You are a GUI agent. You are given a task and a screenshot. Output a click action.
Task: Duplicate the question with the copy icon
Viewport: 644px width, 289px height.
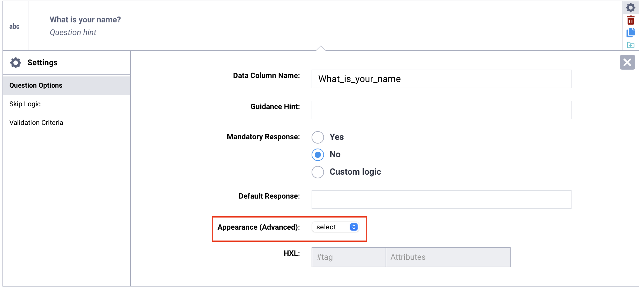click(630, 33)
